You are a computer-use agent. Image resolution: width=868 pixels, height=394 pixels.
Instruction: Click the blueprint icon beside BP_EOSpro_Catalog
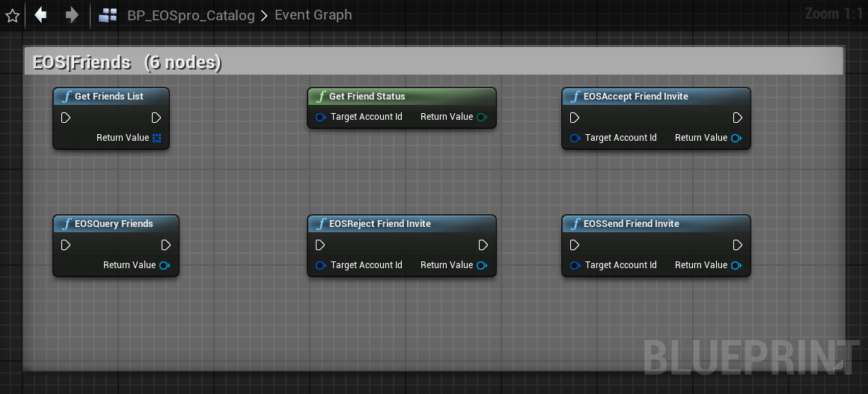pos(108,16)
